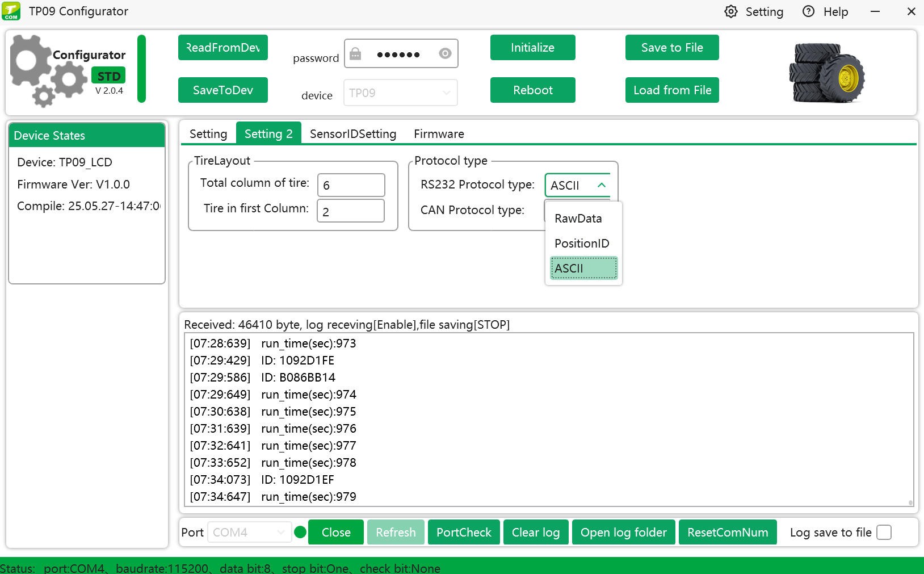Viewport: 924px width, 574px height.
Task: Toggle password visibility eye icon
Action: click(x=445, y=53)
